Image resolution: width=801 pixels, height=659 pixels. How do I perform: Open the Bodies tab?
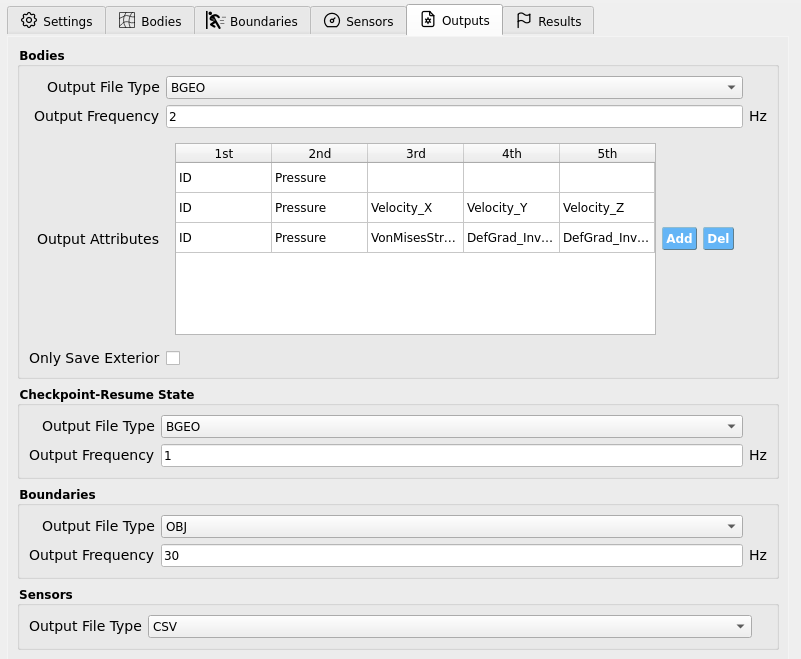(150, 20)
